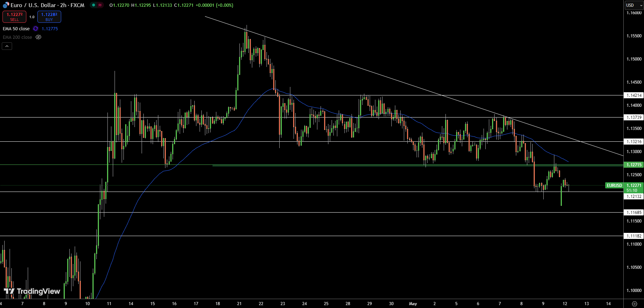
Task: Click the May label on time axis
Action: click(x=413, y=304)
